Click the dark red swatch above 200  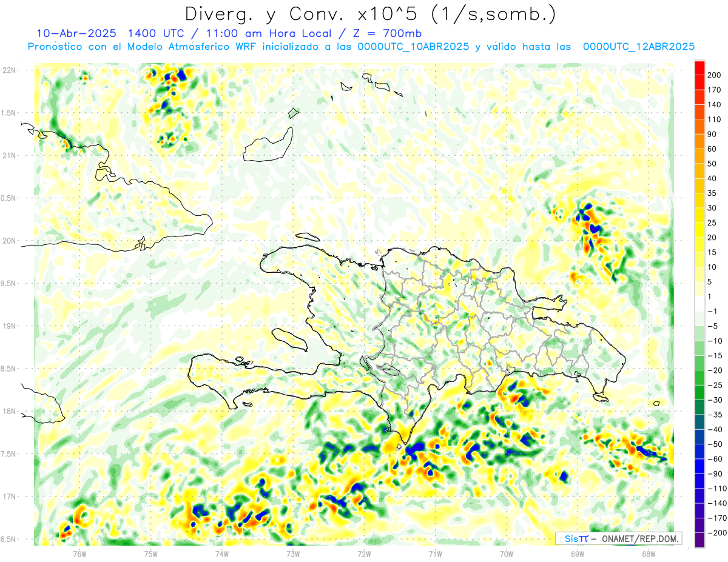tap(699, 67)
